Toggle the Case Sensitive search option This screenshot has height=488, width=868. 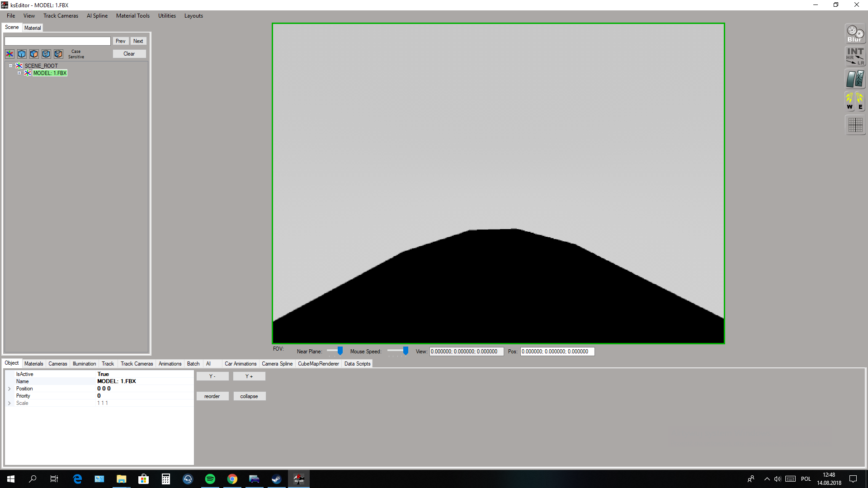click(x=76, y=54)
